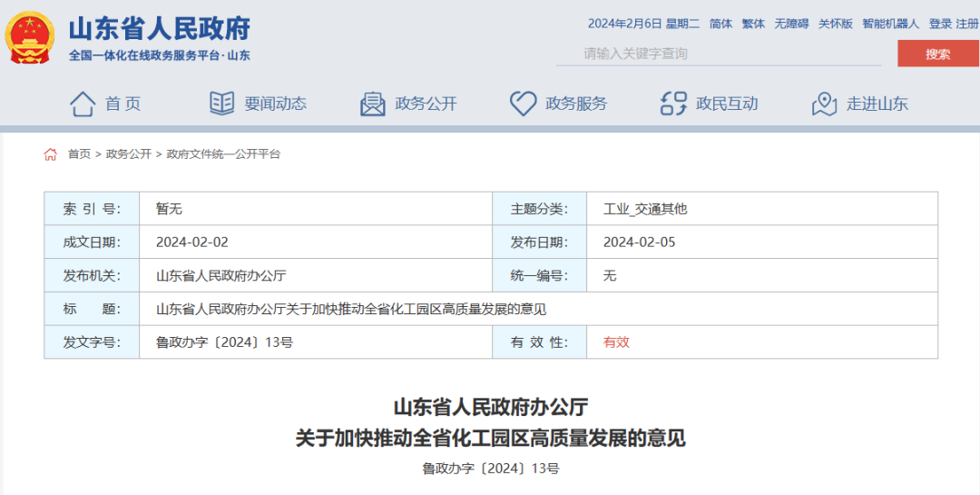Click the heart icon for 政务服务
This screenshot has width=980, height=495.
click(524, 104)
